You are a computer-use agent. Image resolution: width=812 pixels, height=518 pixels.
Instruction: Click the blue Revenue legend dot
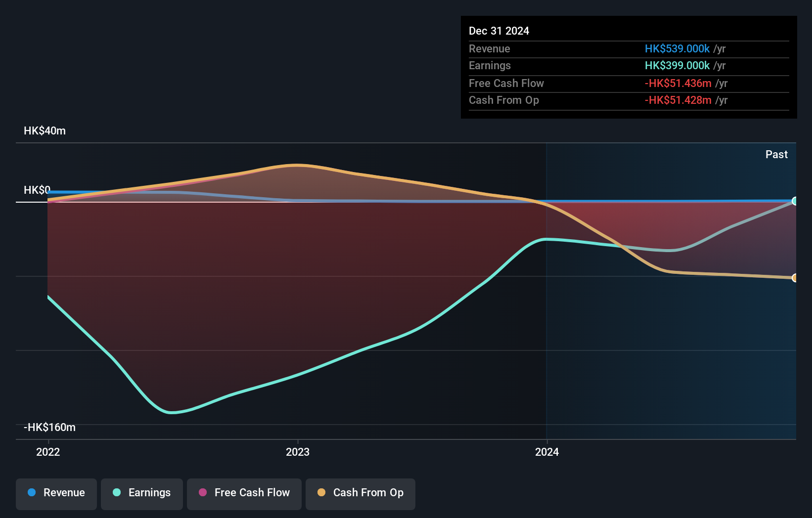coord(32,492)
